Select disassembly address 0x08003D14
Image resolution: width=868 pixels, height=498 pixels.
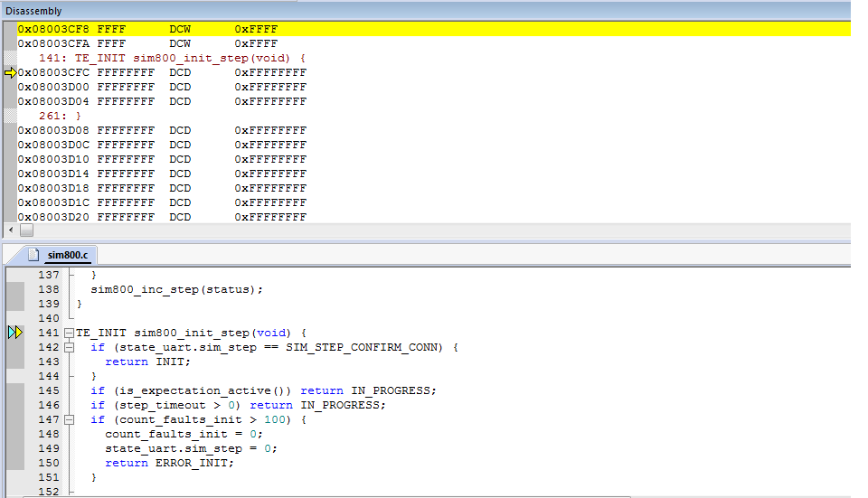[x=53, y=174]
